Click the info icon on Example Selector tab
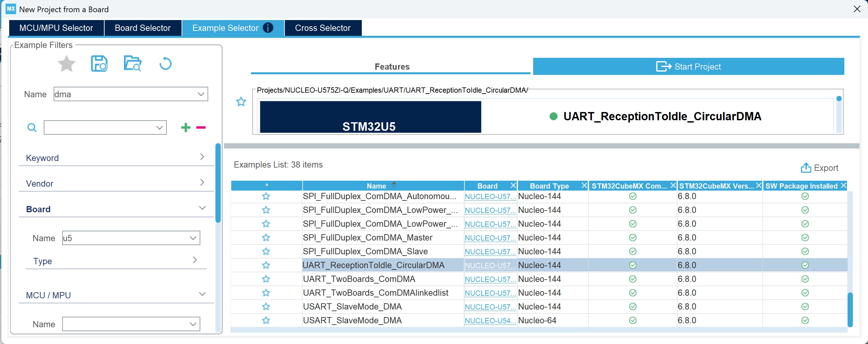This screenshot has width=868, height=344. point(268,28)
